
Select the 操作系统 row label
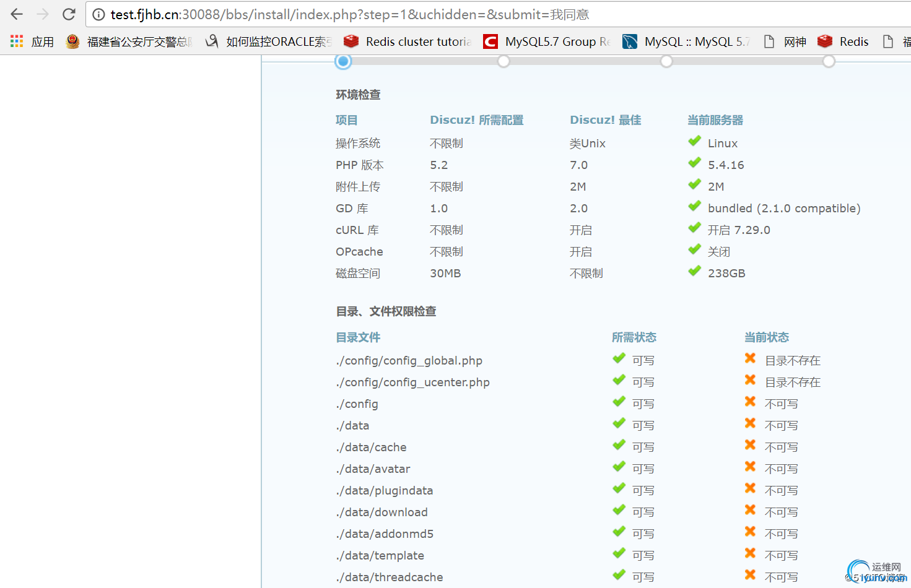(x=358, y=144)
